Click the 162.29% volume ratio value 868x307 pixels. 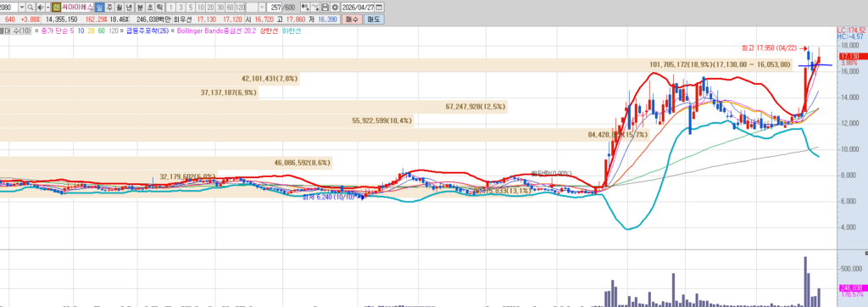[x=97, y=20]
